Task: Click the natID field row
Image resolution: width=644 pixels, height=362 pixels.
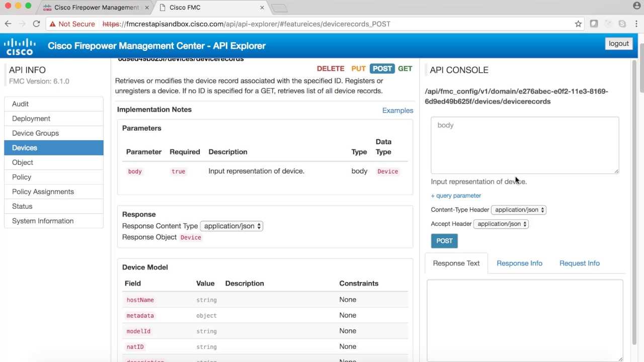Action: pyautogui.click(x=265, y=346)
